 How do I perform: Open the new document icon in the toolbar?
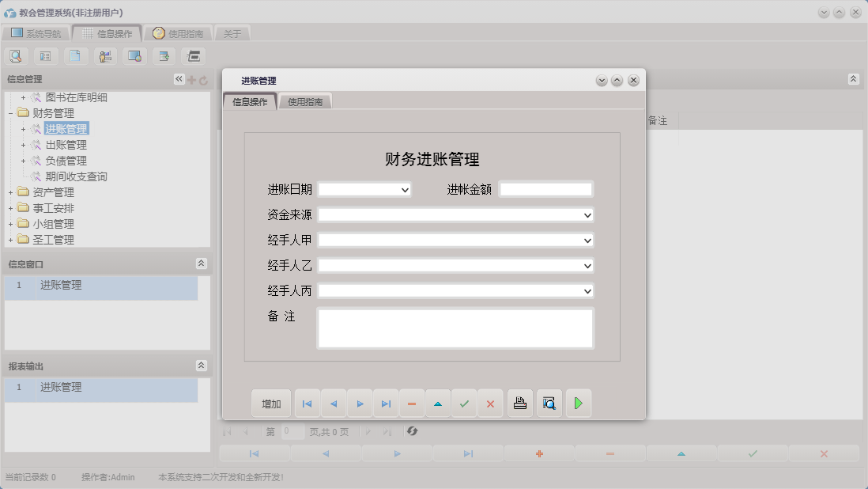point(75,55)
